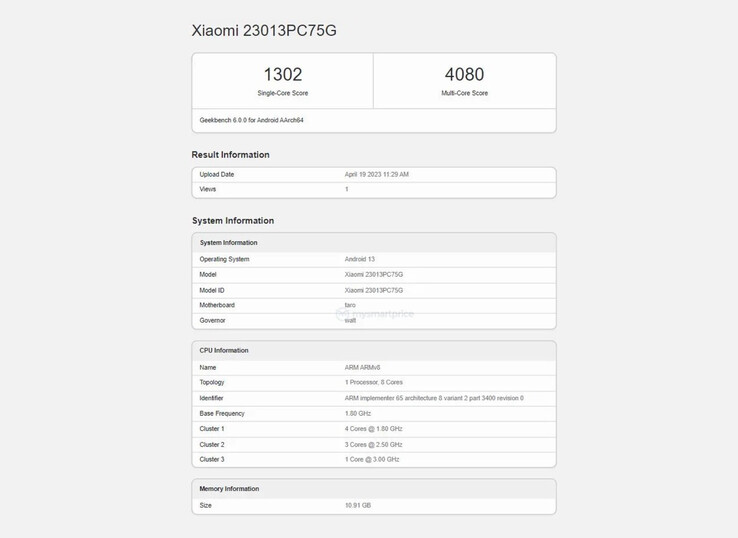Click the 1302 single-core score value
738x538 pixels.
282,75
